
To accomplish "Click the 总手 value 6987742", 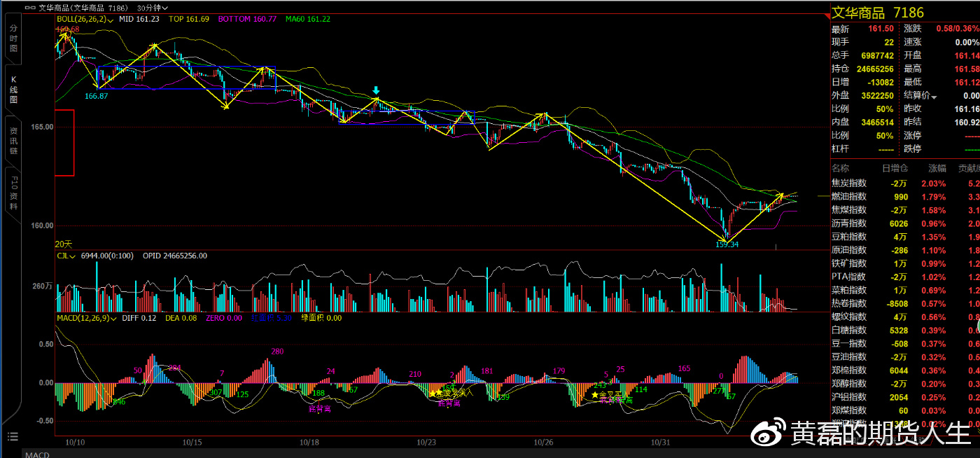I will pyautogui.click(x=876, y=55).
